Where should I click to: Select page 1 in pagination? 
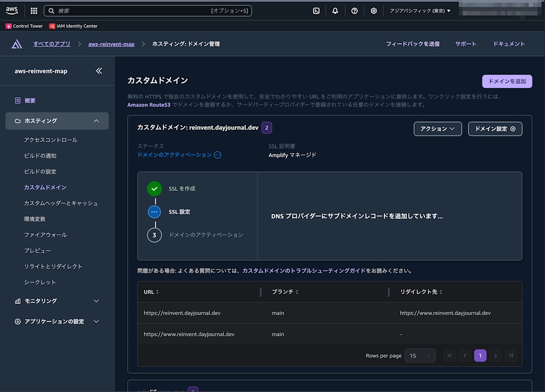[480, 356]
